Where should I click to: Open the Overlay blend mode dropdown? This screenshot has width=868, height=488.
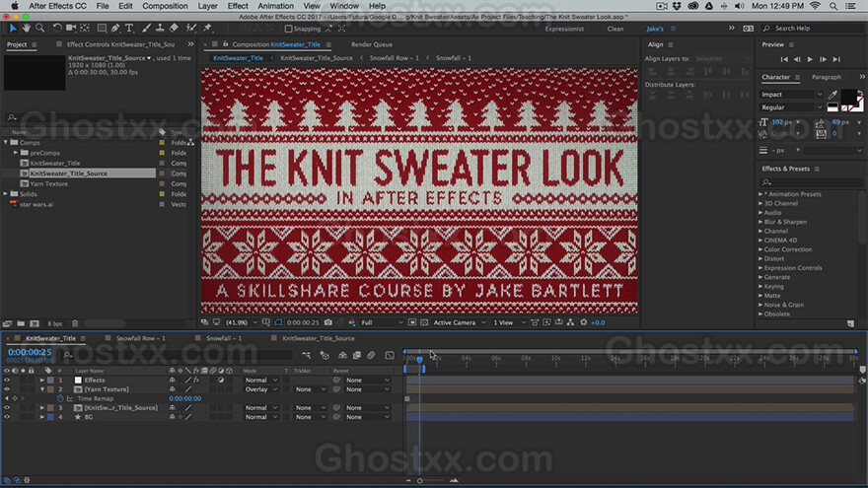pyautogui.click(x=260, y=389)
